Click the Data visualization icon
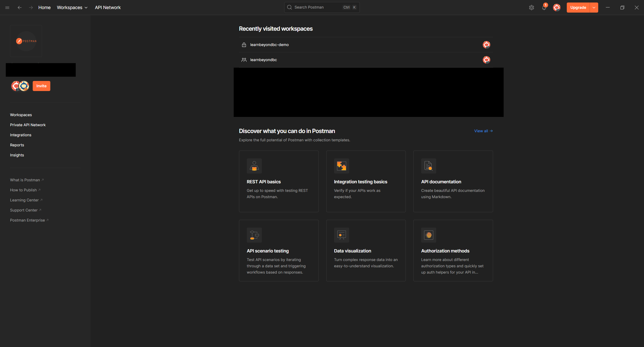Image resolution: width=644 pixels, height=347 pixels. [x=341, y=235]
